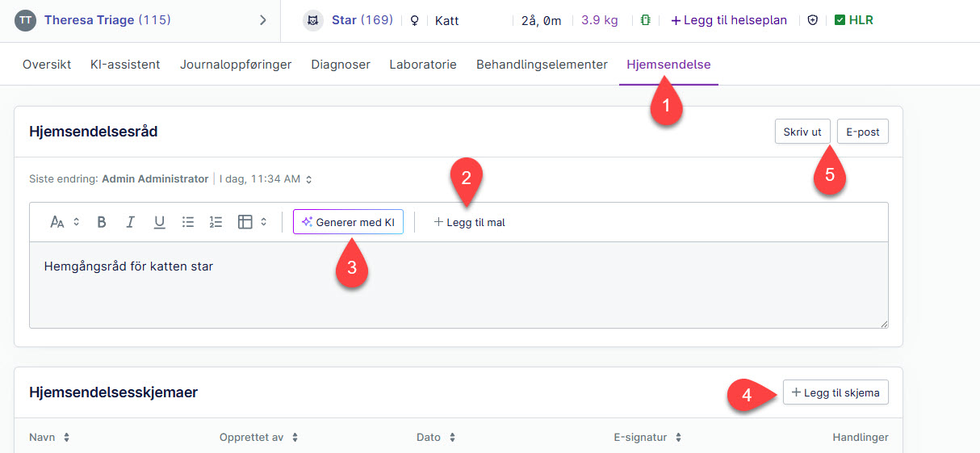Click the Handlinger column header

[861, 437]
